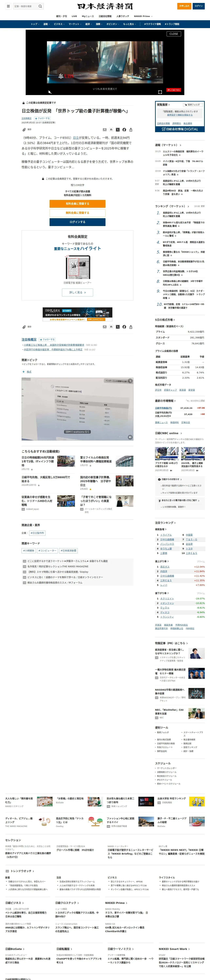Share article on Facebook icon under headline
Viewport: 210px width, 980px height.
tap(124, 130)
